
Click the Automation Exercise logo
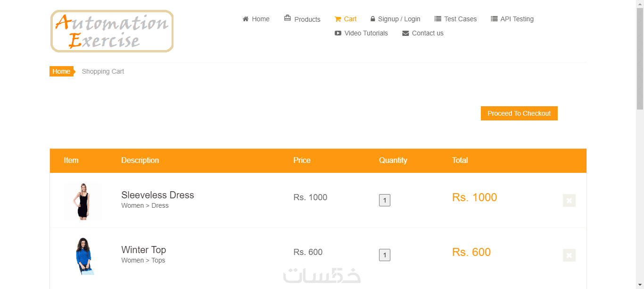coord(112,31)
